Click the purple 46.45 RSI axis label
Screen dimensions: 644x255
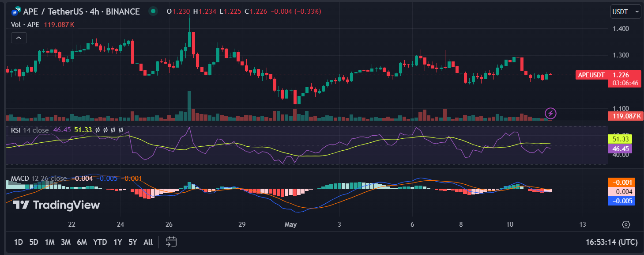click(x=620, y=149)
